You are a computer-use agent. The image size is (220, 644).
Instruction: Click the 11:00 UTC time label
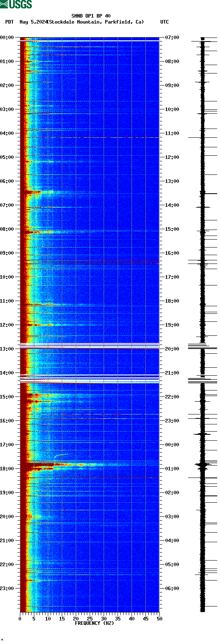[x=172, y=133]
